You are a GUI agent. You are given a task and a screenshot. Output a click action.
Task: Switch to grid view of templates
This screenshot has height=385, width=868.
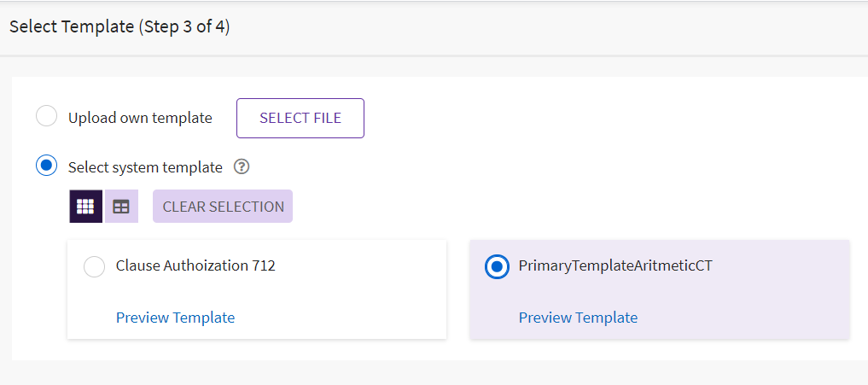pos(85,207)
